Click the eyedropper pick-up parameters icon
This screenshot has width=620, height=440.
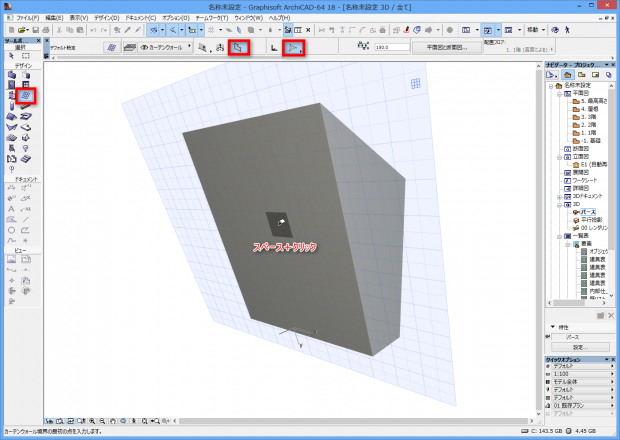pyautogui.click(x=127, y=30)
